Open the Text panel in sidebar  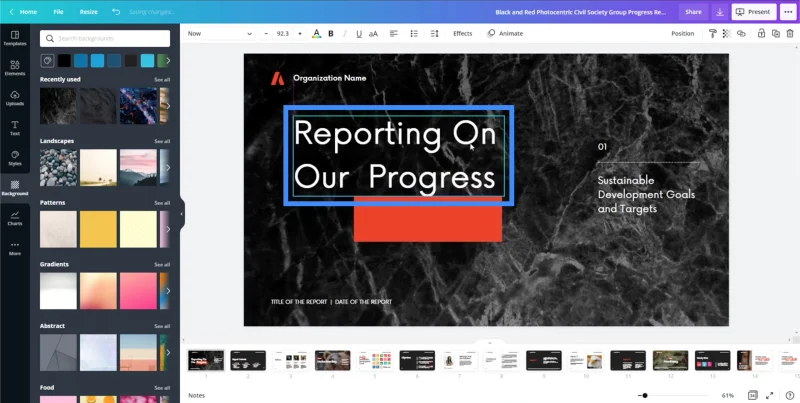pos(15,128)
